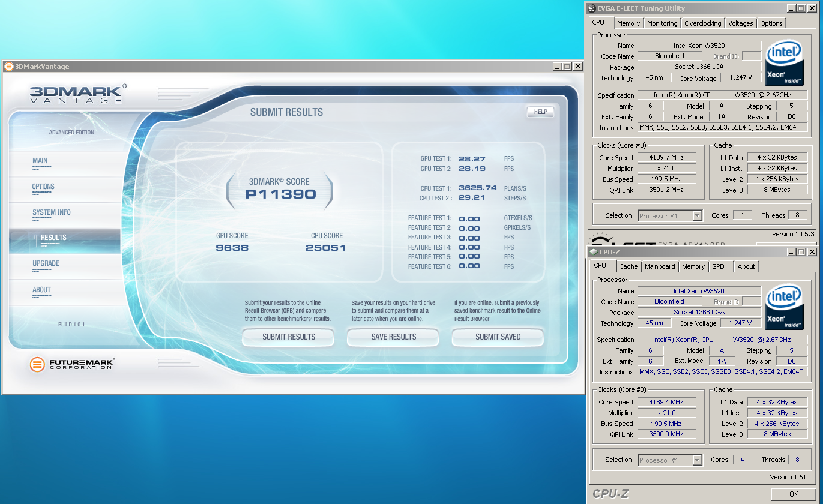This screenshot has height=504, width=823.
Task: Click the Intel Xeon logo in CPU-Z
Action: pyautogui.click(x=784, y=308)
